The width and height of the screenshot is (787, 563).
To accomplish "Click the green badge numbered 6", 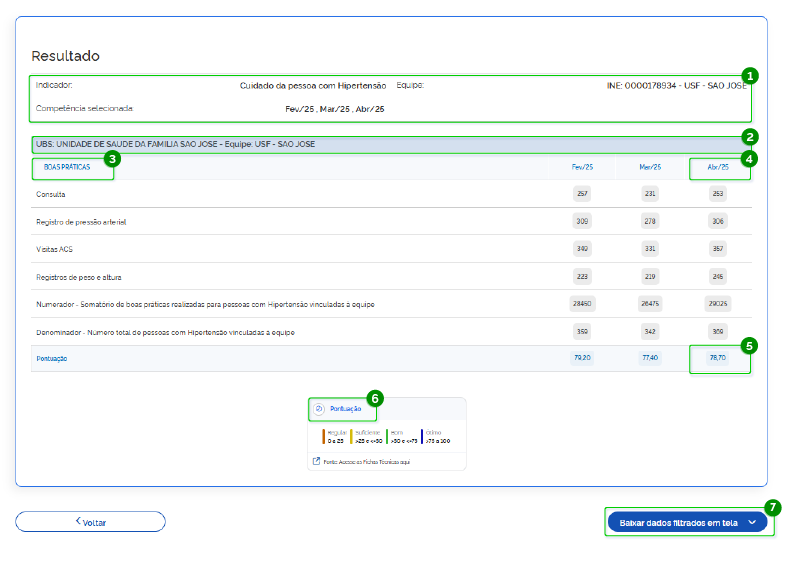I will (x=376, y=398).
